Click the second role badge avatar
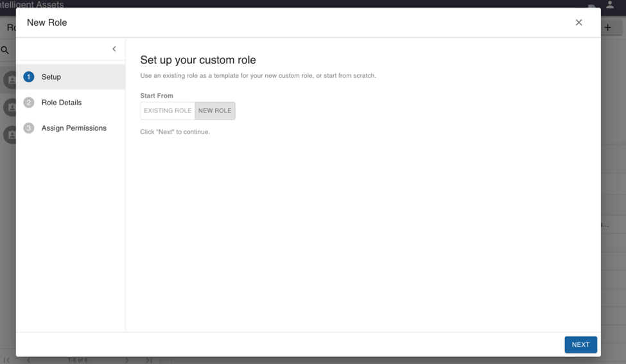Image resolution: width=626 pixels, height=364 pixels. pos(10,107)
